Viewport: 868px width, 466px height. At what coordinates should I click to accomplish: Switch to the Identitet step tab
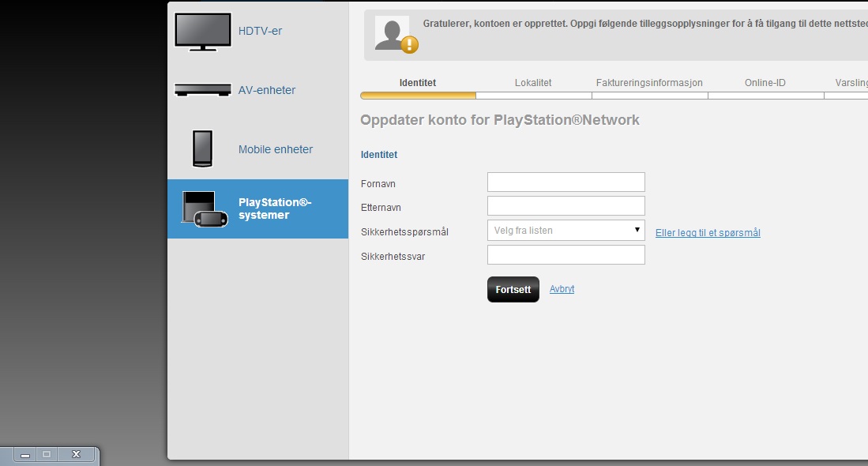[x=418, y=82]
